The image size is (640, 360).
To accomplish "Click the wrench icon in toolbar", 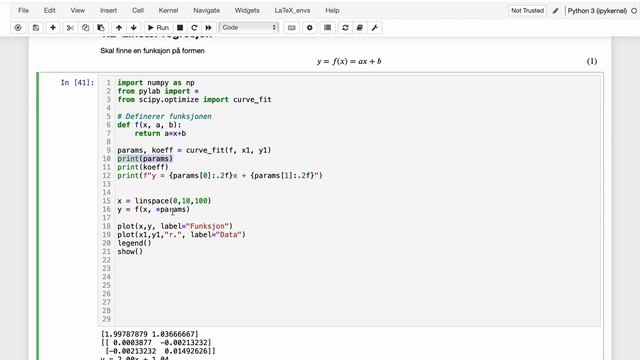I will click(x=375, y=27).
